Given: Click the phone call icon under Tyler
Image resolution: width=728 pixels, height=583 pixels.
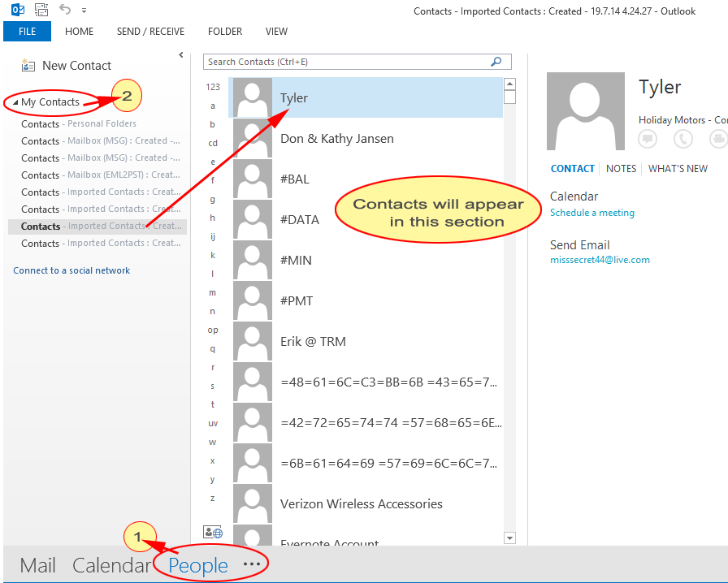Looking at the screenshot, I should pyautogui.click(x=683, y=139).
